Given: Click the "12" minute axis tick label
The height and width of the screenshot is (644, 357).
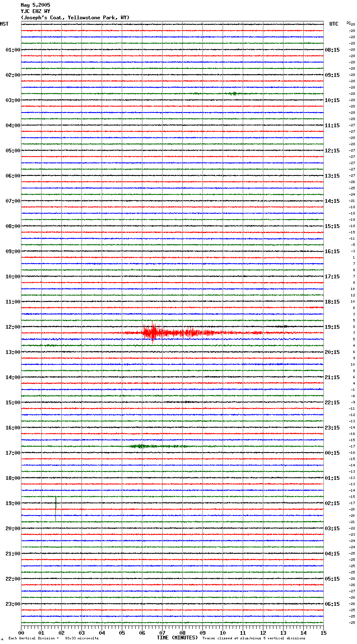Looking at the screenshot, I should click(x=263, y=633).
